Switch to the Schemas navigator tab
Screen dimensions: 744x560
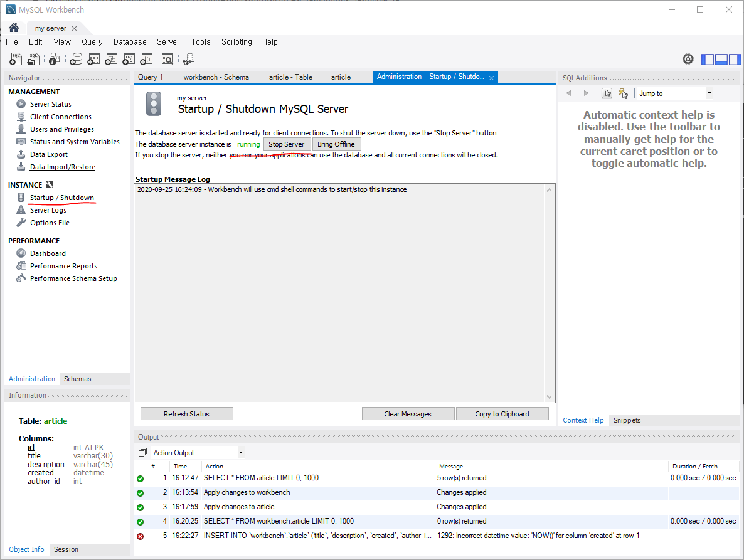click(78, 379)
